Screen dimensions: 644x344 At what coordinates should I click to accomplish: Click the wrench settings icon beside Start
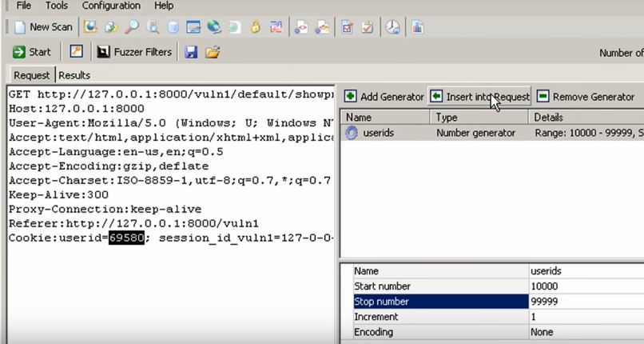click(77, 51)
